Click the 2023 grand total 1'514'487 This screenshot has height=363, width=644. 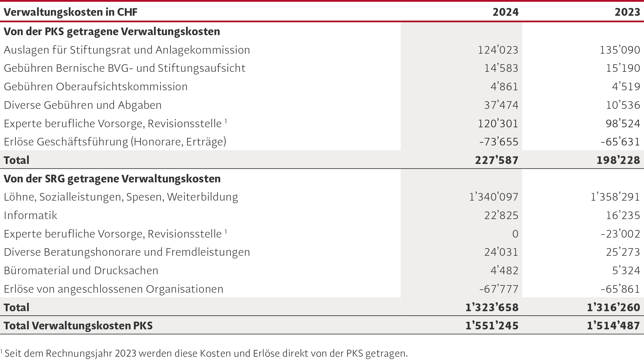(614, 326)
